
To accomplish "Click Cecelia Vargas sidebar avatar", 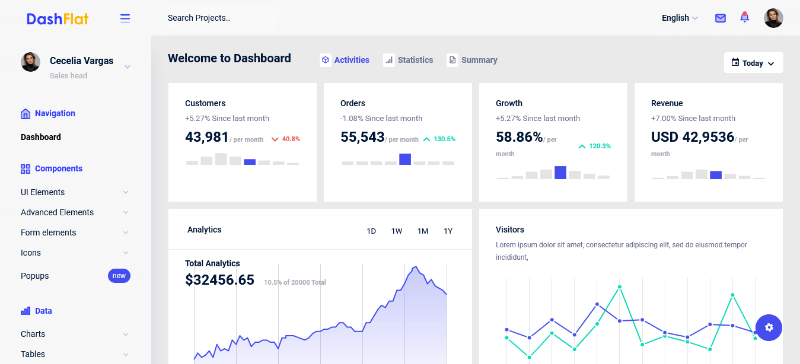I will 30,62.
